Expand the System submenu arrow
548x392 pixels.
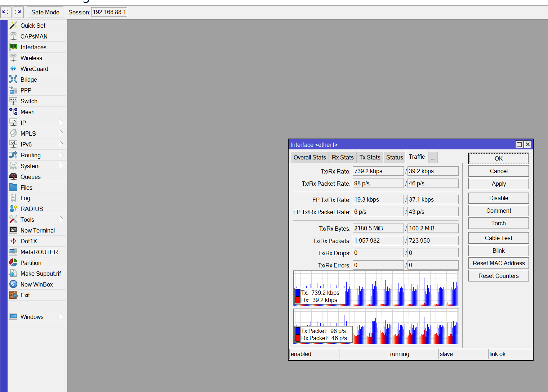click(61, 165)
